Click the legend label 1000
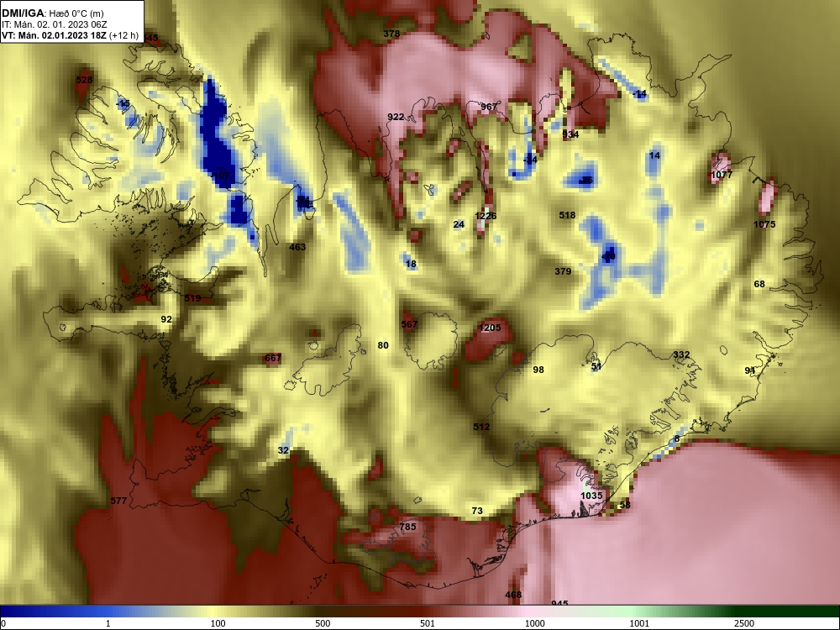 pyautogui.click(x=534, y=623)
